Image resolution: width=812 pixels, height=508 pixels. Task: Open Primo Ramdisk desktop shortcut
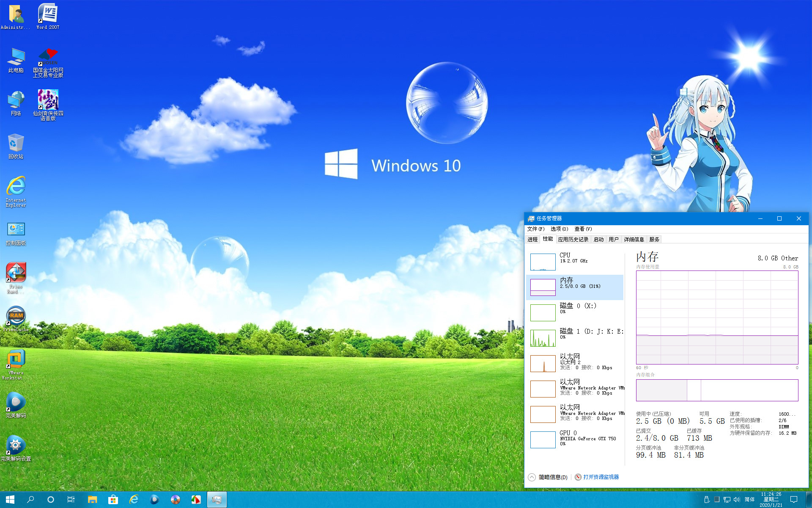click(16, 278)
